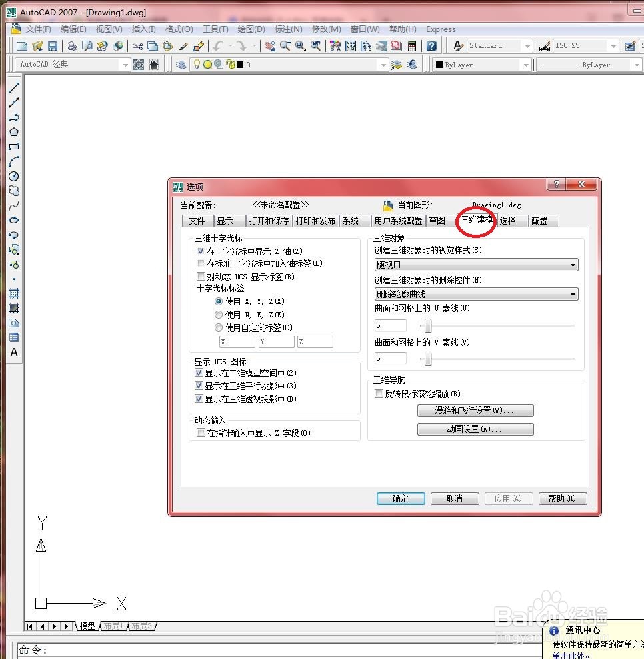The image size is (644, 659).
Task: Open the 格式(O) menu
Action: tap(179, 29)
